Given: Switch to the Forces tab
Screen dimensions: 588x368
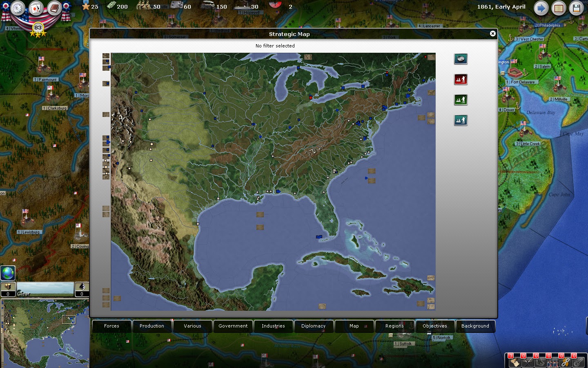Looking at the screenshot, I should pos(111,326).
